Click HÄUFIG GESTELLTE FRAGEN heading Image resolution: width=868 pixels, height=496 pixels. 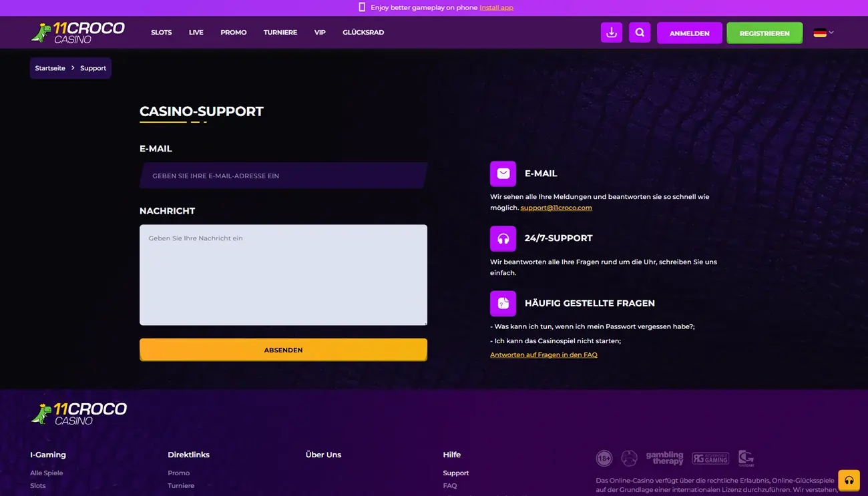pyautogui.click(x=590, y=303)
